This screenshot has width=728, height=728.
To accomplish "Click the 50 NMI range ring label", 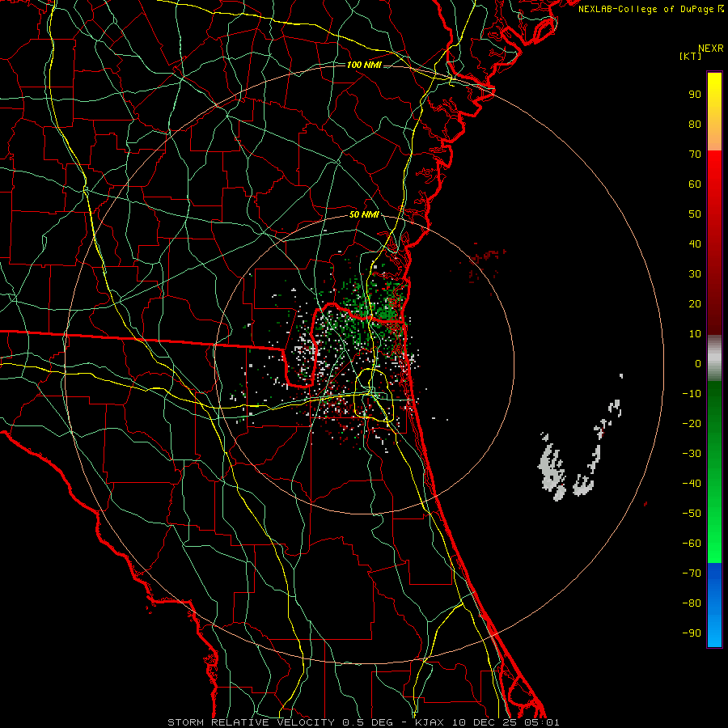I will pos(364,214).
